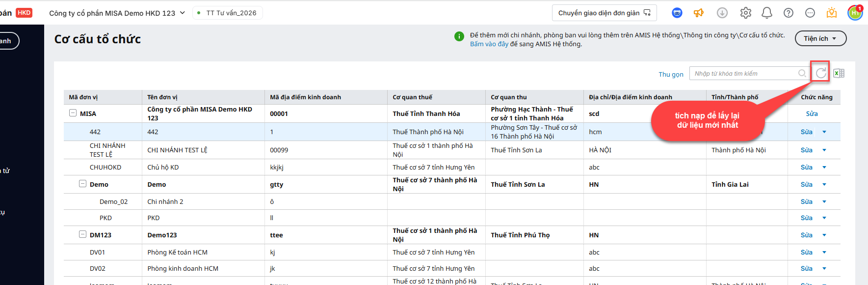The image size is (868, 285).
Task: Open the help question mark icon
Action: tap(789, 13)
